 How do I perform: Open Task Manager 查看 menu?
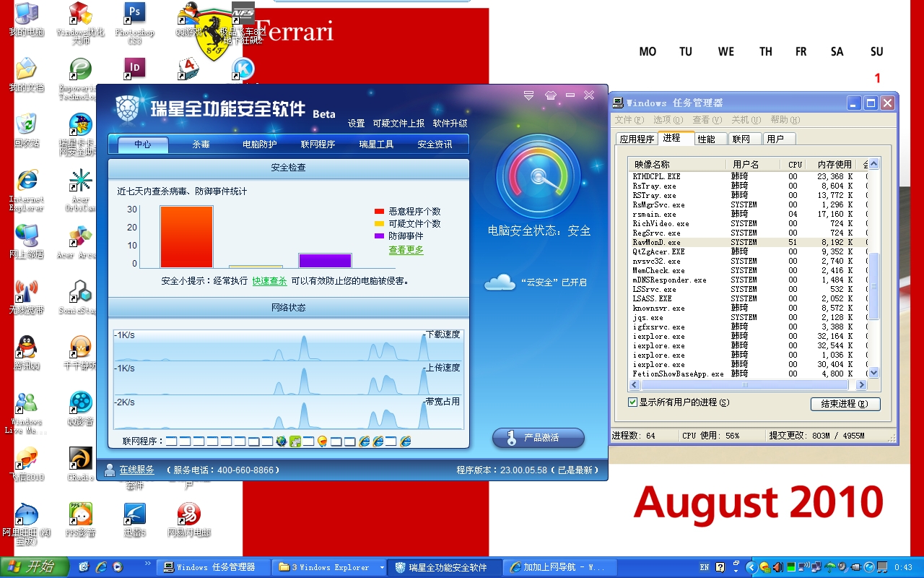pos(707,120)
